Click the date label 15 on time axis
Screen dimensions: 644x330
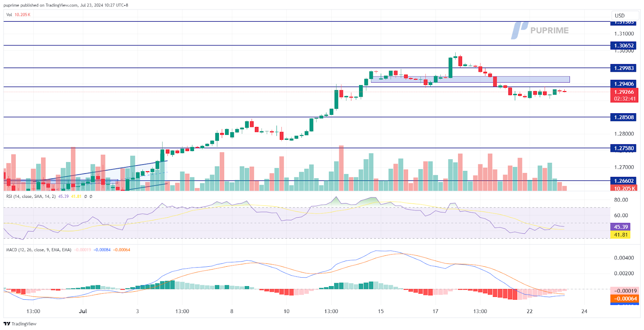click(381, 311)
